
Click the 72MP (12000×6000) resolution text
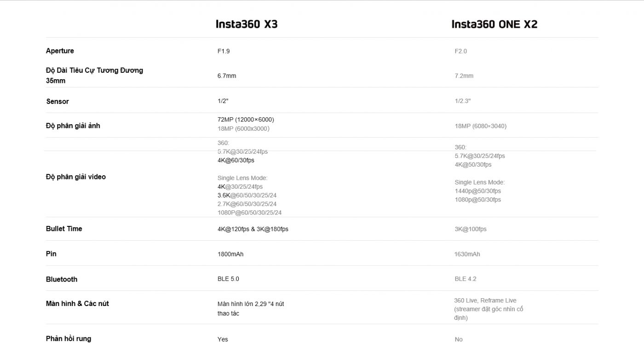[x=246, y=120]
